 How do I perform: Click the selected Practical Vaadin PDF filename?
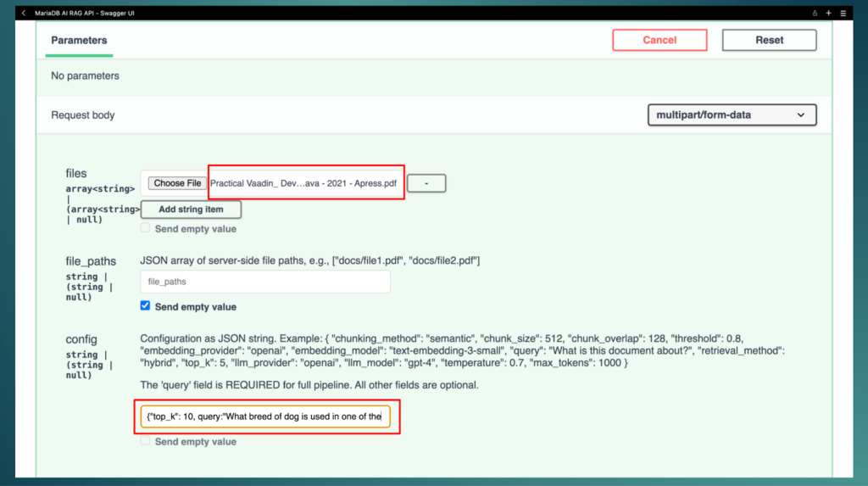[x=304, y=183]
